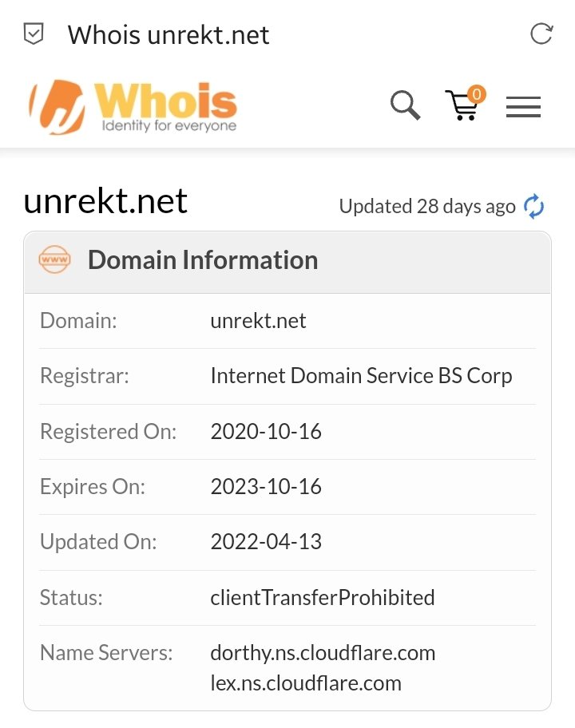Click dorthy.ns.cloudflare.com name server
The height and width of the screenshot is (728, 575).
coord(323,653)
